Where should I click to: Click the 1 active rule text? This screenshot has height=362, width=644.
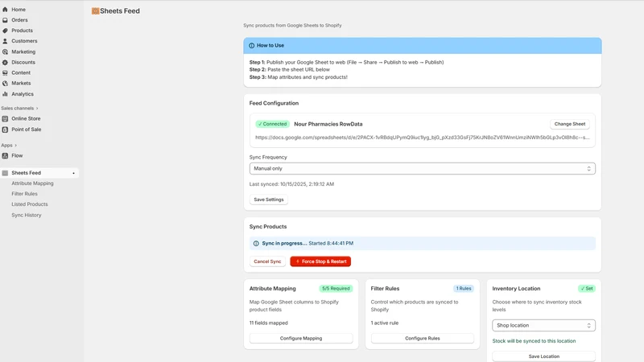click(x=385, y=323)
